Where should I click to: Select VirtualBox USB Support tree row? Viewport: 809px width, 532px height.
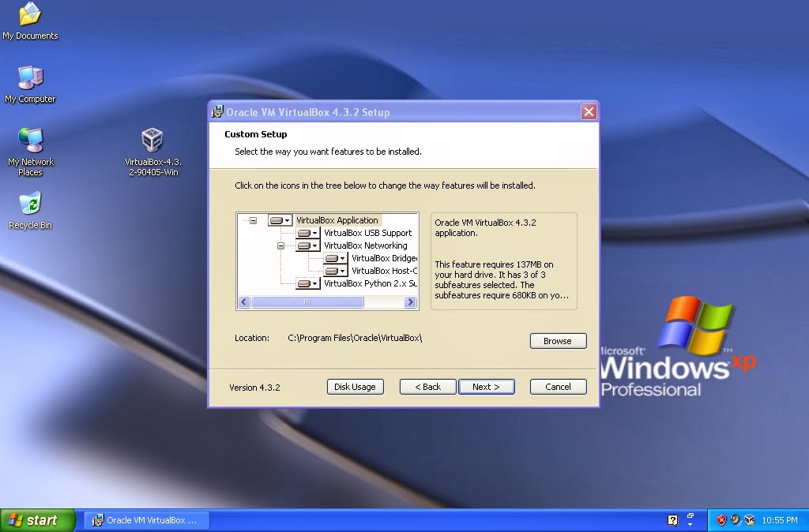(x=367, y=233)
